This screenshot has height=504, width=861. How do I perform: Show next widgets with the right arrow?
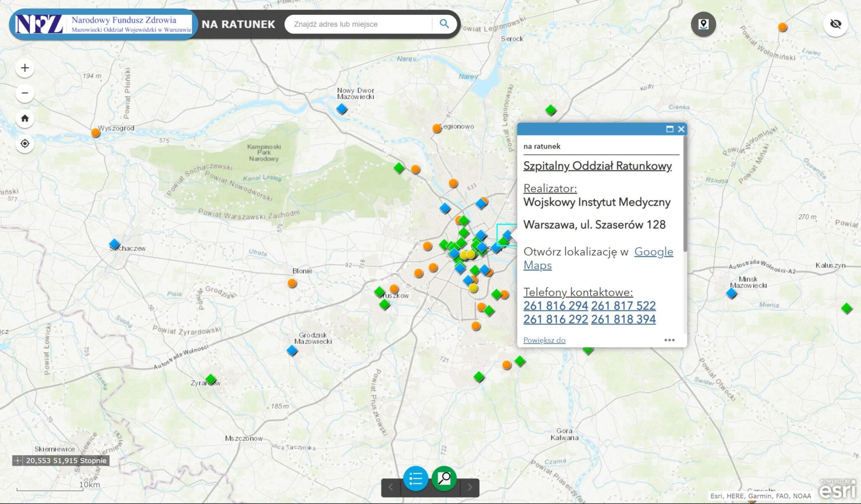pyautogui.click(x=470, y=487)
